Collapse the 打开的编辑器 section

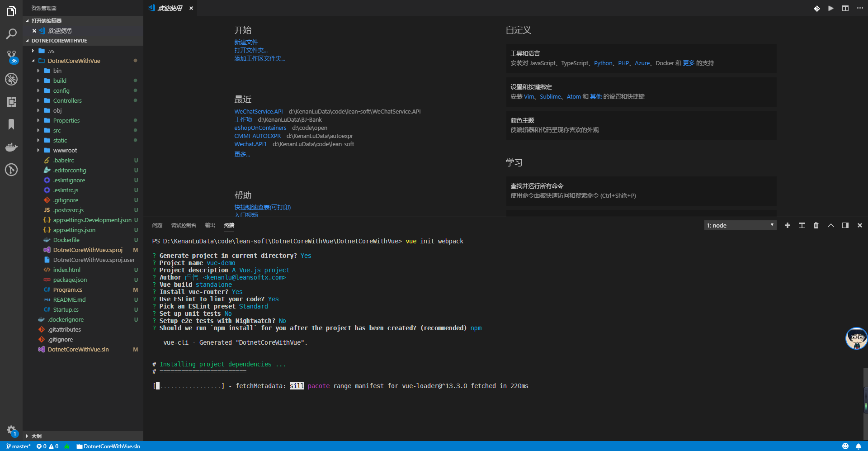pyautogui.click(x=83, y=21)
